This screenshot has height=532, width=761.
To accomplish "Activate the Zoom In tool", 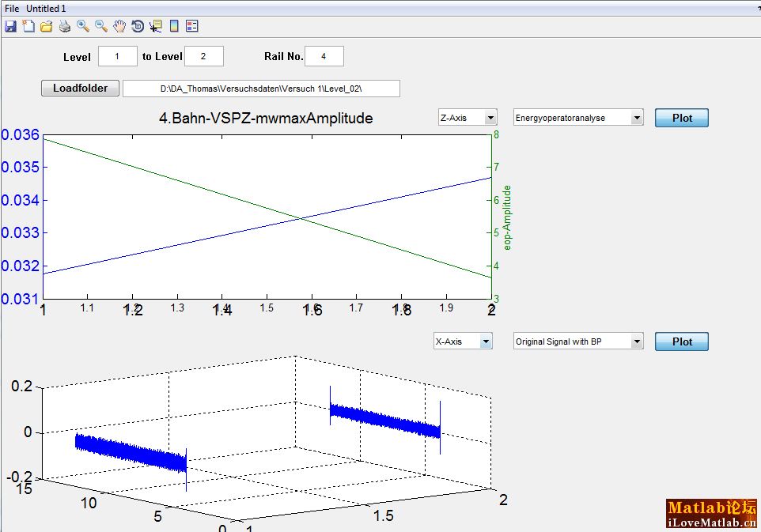I will pos(83,26).
